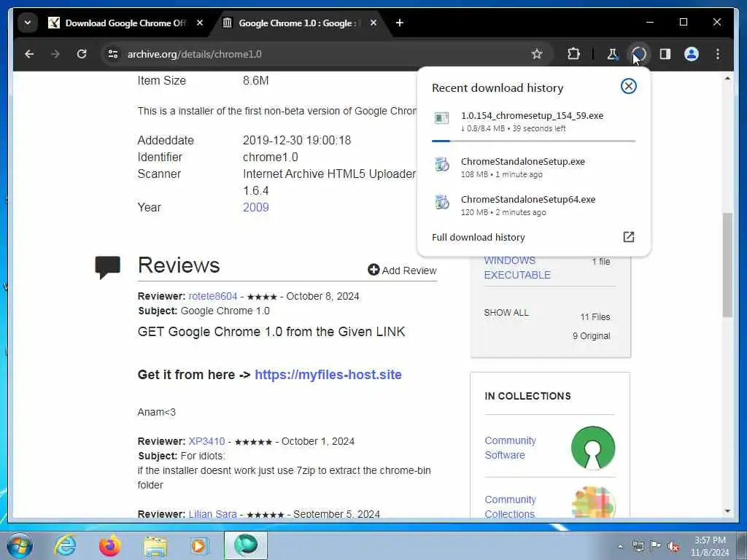747x560 pixels.
Task: Open the browser side panel
Action: tap(665, 54)
